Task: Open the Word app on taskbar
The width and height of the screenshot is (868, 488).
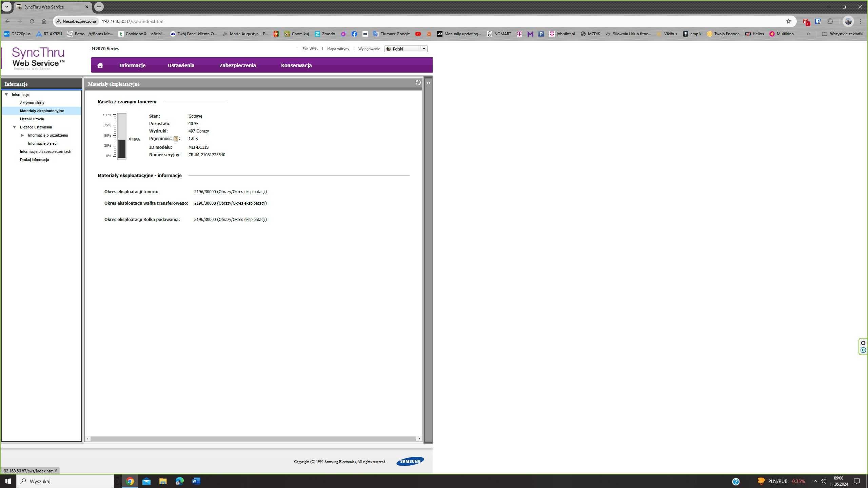Action: click(196, 481)
